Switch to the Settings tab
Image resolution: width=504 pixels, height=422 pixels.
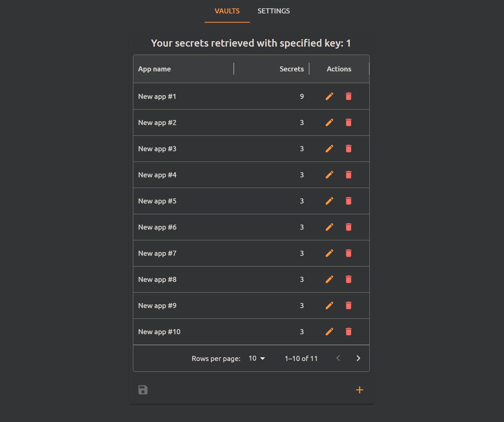click(x=274, y=11)
